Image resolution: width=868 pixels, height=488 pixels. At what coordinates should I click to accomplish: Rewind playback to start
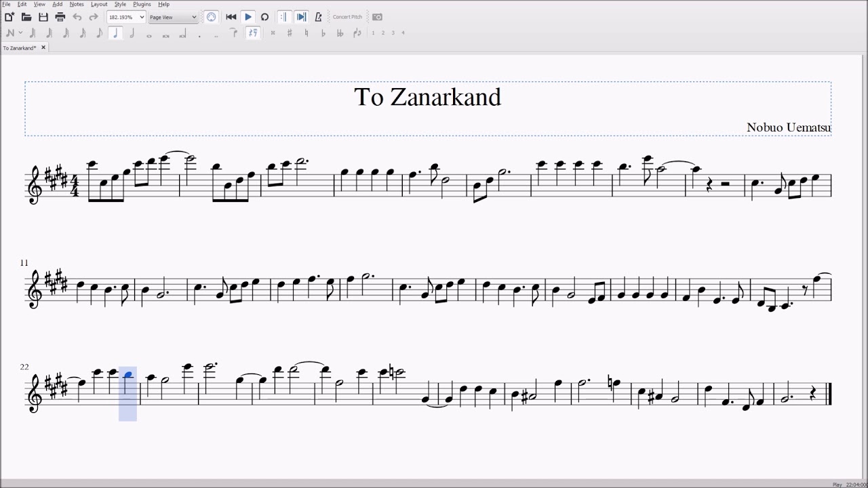pyautogui.click(x=231, y=17)
